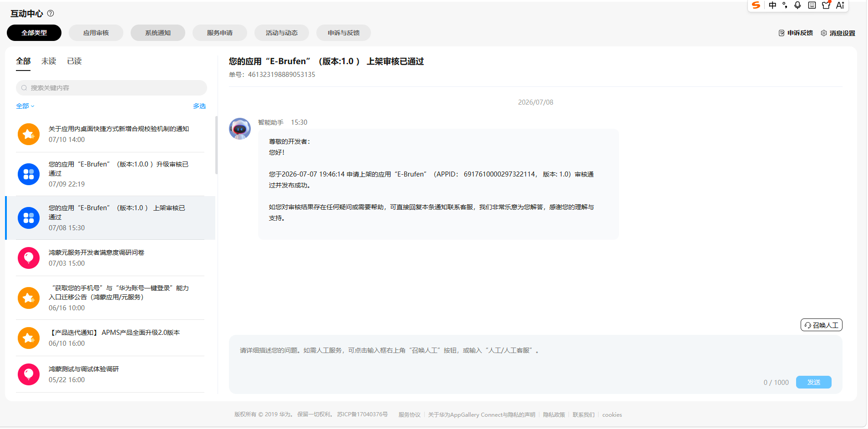This screenshot has height=429, width=868.
Task: Open 关于华为AppGallery Connect与隐私的声明 link
Action: (x=482, y=414)
